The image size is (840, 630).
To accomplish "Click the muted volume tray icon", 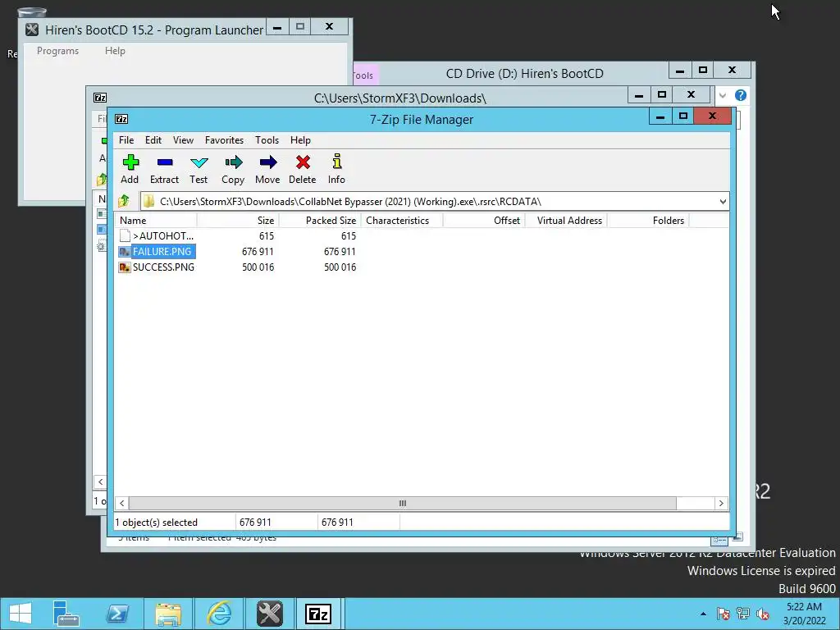I will 763,614.
